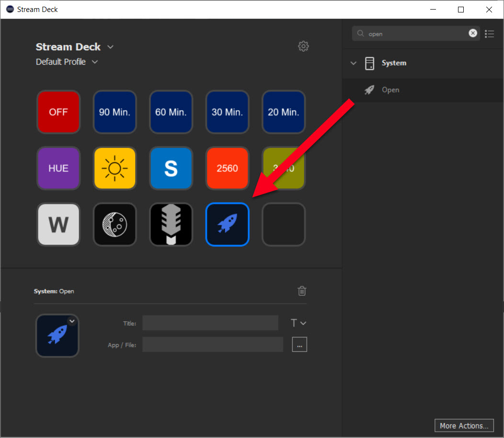Collapse the System actions category

[x=353, y=63]
